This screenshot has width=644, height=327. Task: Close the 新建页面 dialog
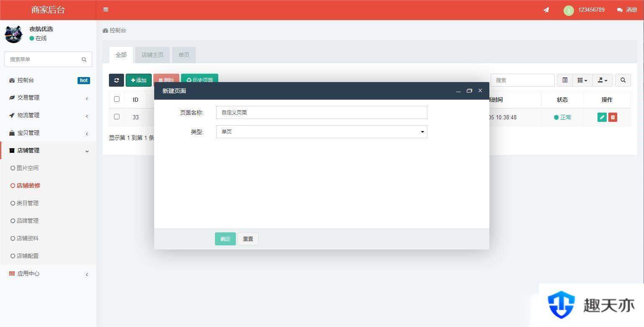480,91
